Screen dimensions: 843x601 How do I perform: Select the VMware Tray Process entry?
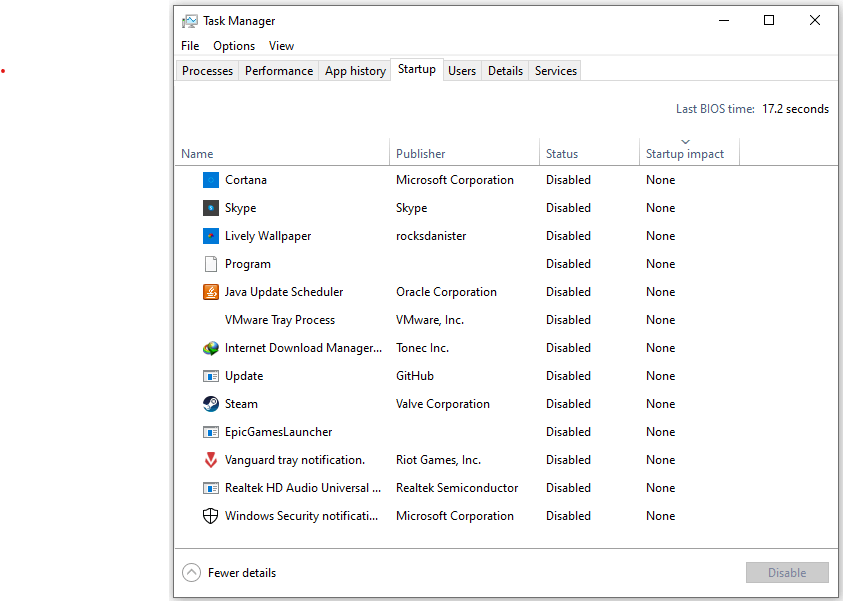pyautogui.click(x=280, y=320)
